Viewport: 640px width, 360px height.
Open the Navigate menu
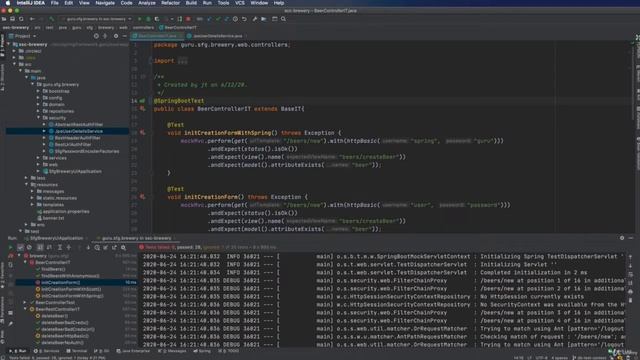coord(105,3)
